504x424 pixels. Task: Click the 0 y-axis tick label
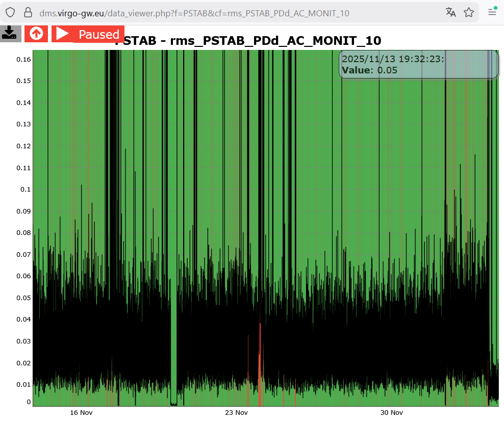coord(29,402)
